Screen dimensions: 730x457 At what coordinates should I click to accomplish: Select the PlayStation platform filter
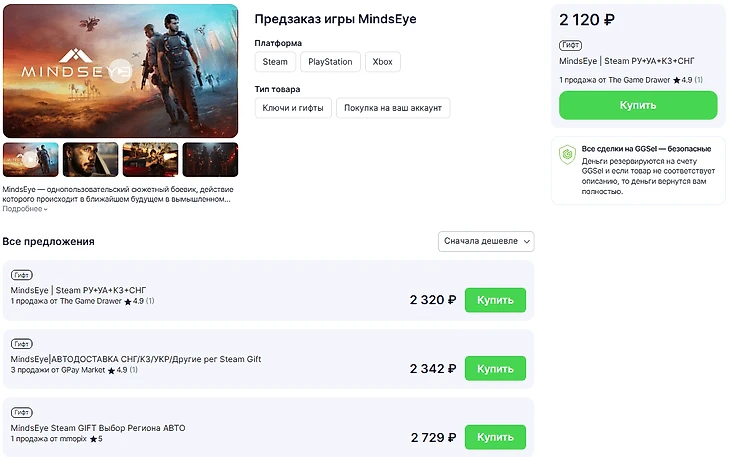click(x=330, y=62)
